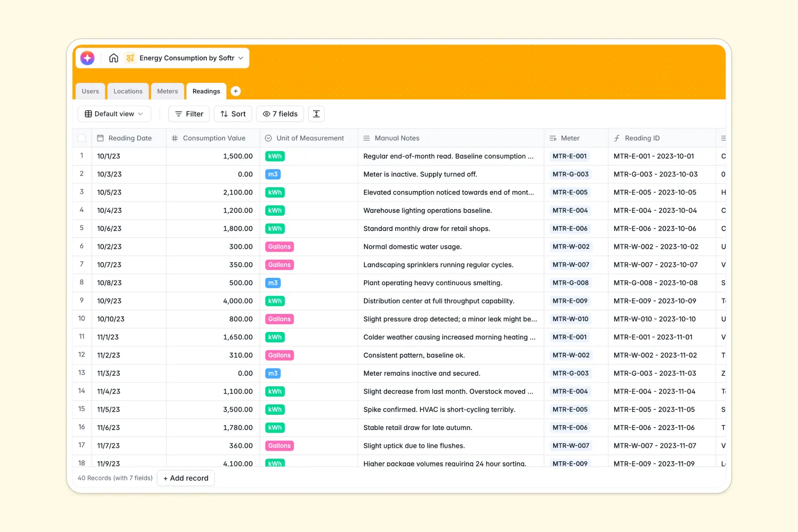
Task: Open linked meter MTR-W-010 chip
Action: [570, 319]
